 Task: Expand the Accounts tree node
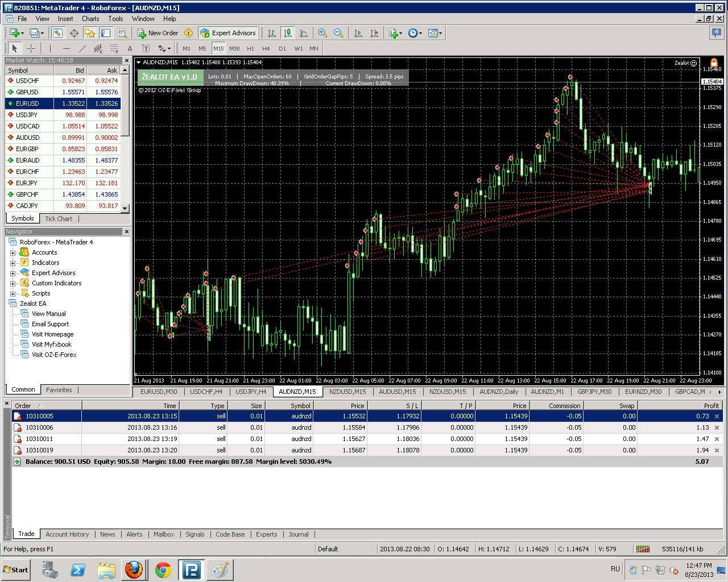pyautogui.click(x=13, y=253)
